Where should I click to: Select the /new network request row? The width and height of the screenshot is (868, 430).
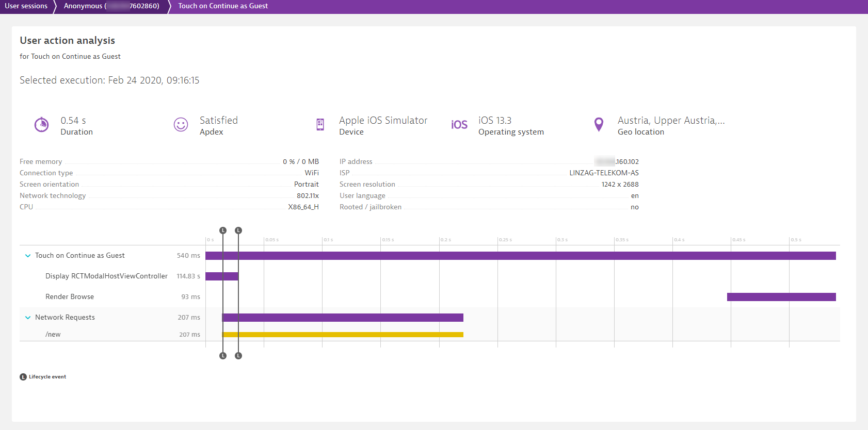[x=430, y=334]
